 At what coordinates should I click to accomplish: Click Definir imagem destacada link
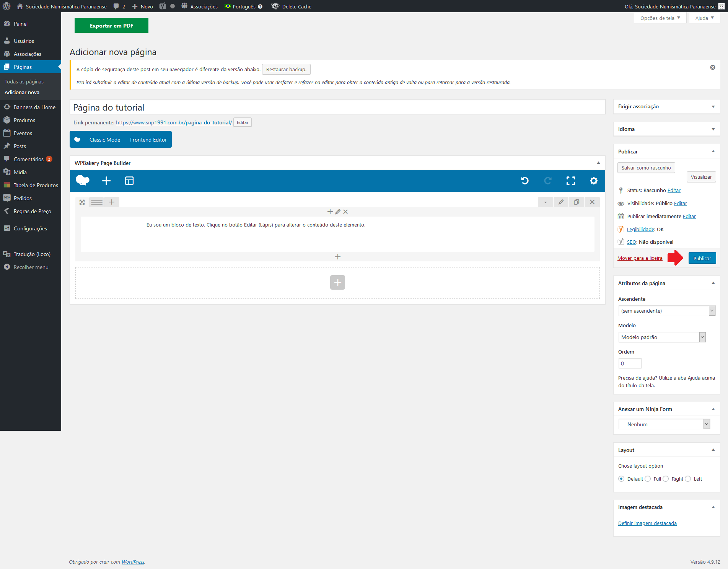(647, 523)
